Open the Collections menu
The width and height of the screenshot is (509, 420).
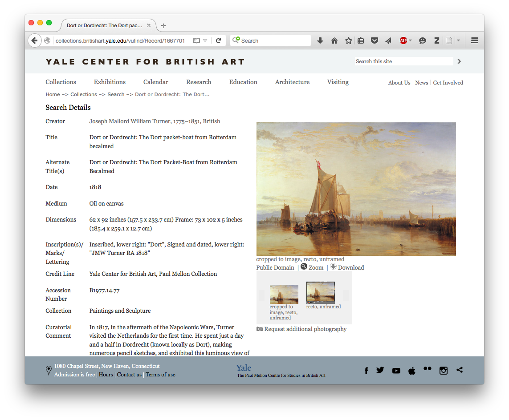61,82
